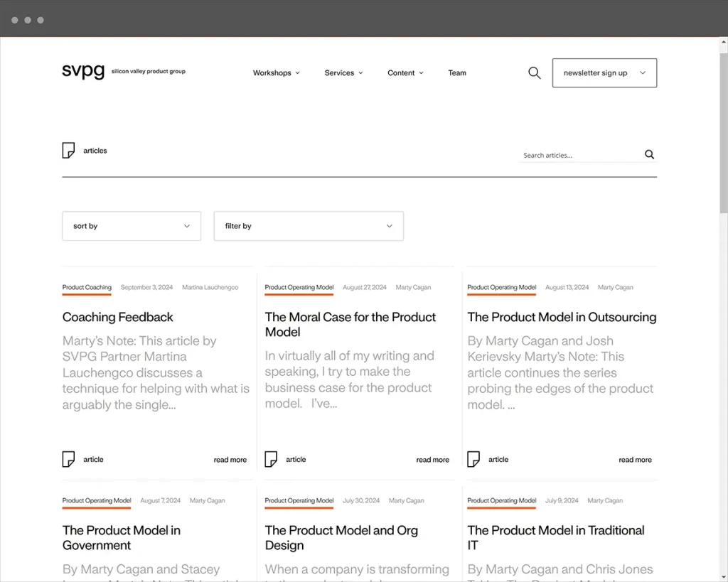
Task: Click the articles page document icon
Action: point(68,151)
